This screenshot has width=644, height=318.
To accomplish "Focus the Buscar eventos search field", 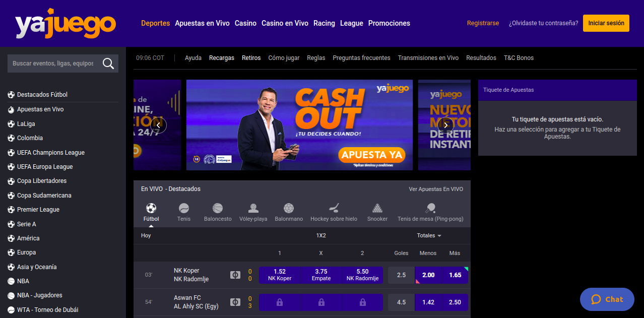I will [x=54, y=63].
